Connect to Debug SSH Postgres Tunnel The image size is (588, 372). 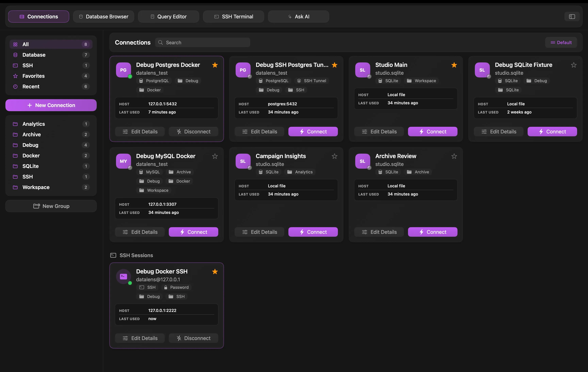click(x=313, y=132)
